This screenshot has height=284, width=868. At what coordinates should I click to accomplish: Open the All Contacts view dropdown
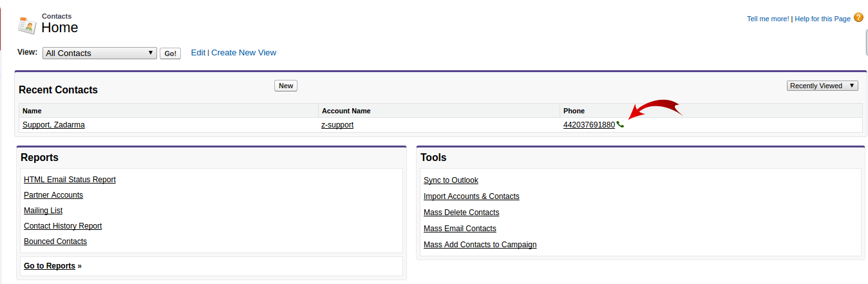pos(100,53)
